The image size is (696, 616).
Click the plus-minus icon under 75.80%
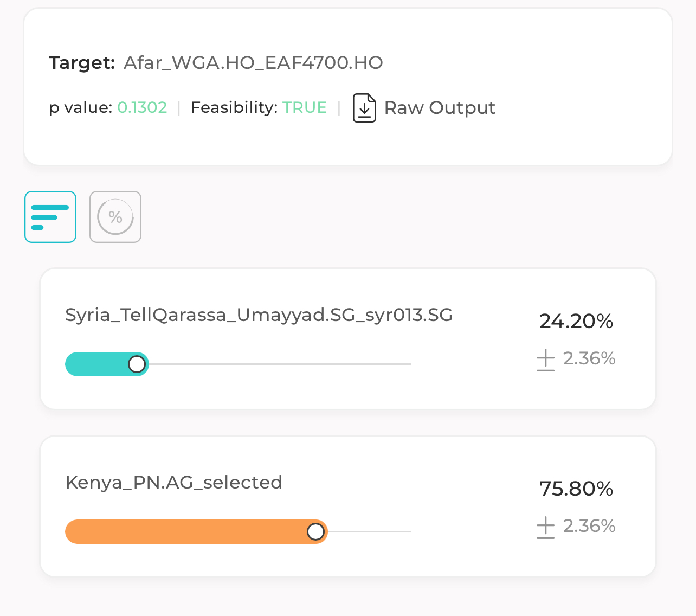pyautogui.click(x=545, y=528)
